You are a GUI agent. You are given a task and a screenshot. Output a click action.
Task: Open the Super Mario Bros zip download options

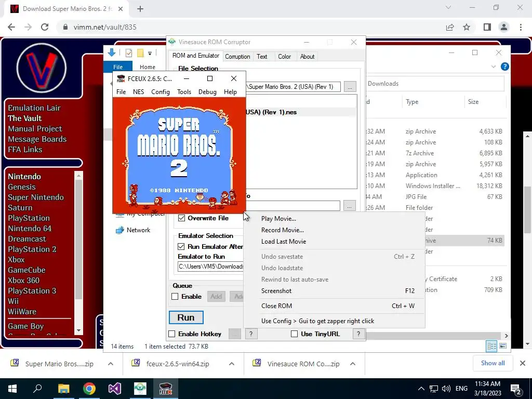tap(111, 364)
